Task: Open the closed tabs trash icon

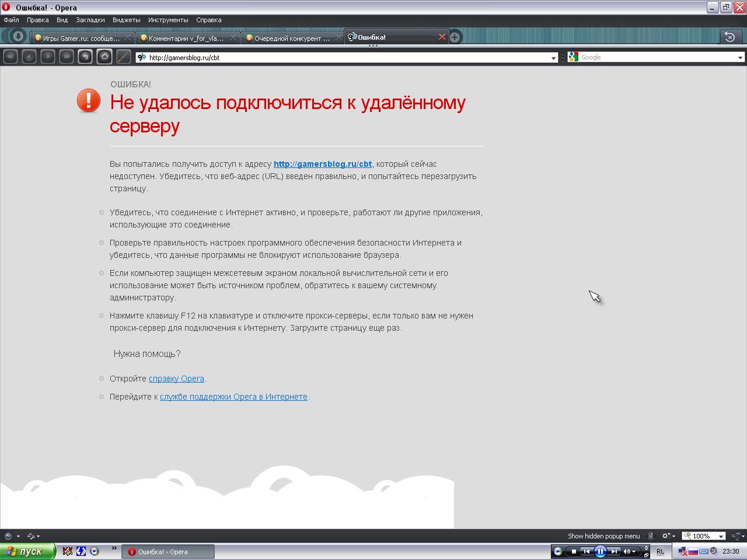Action: pos(729,37)
